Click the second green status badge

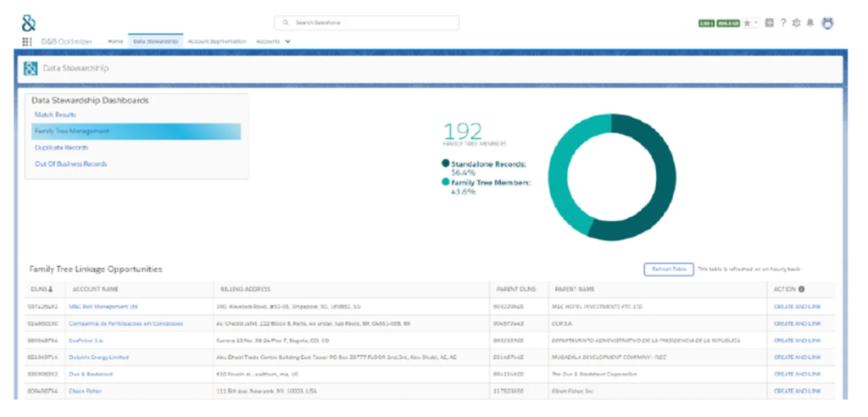tap(728, 23)
